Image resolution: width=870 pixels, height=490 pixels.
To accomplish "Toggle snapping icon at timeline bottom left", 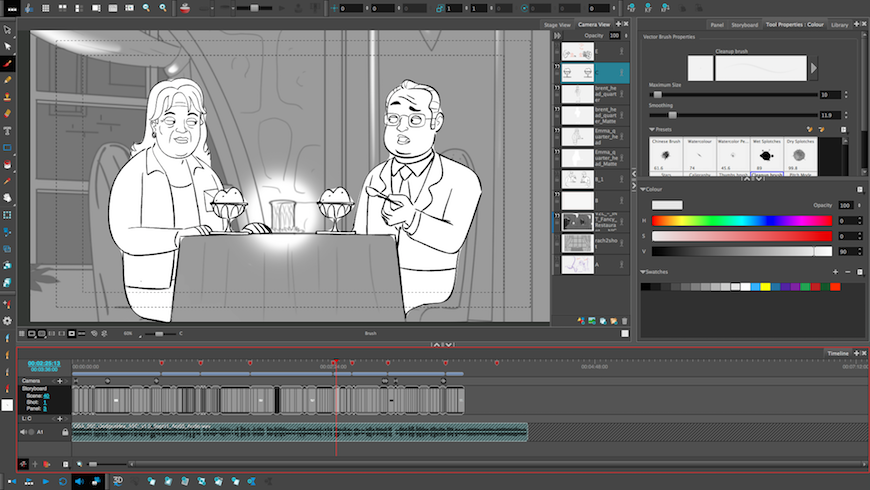I will (x=23, y=464).
